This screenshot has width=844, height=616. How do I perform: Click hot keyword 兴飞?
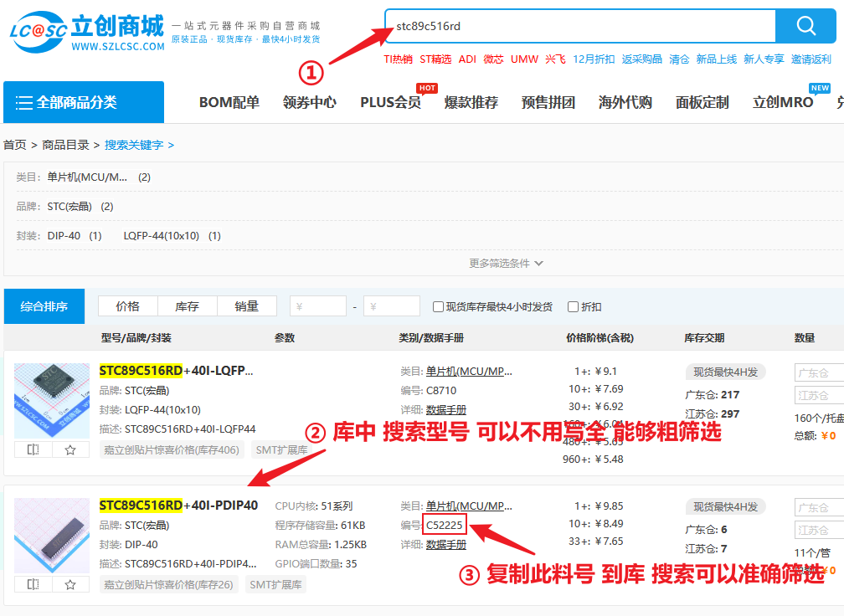[555, 59]
